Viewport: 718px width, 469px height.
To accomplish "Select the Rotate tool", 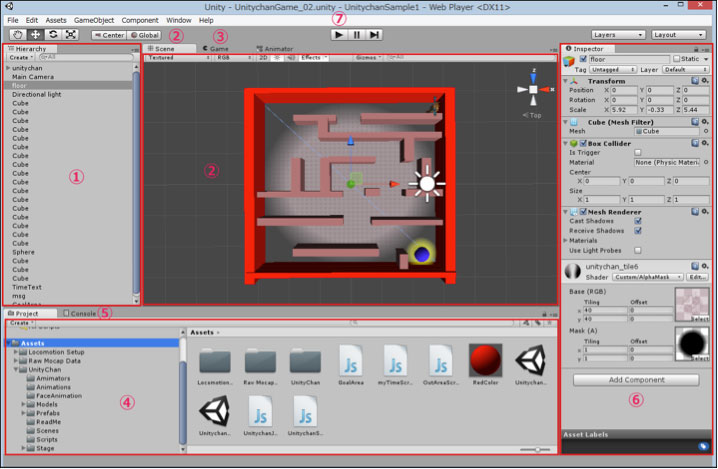I will pos(53,34).
